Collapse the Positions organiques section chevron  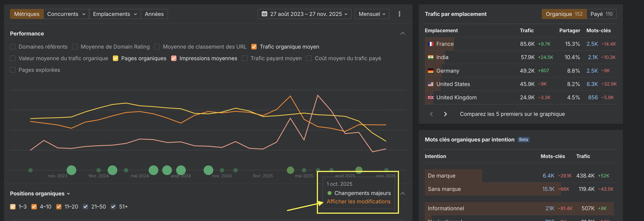coord(402,193)
